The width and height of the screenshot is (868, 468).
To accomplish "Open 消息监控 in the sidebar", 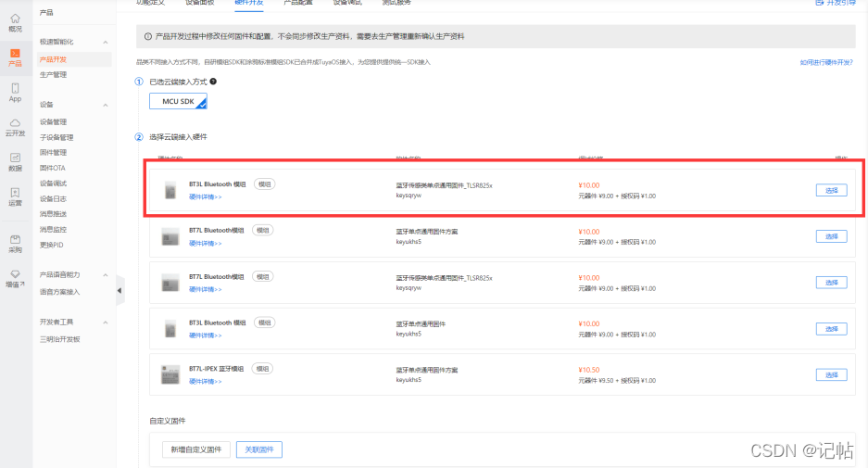I will tap(53, 229).
